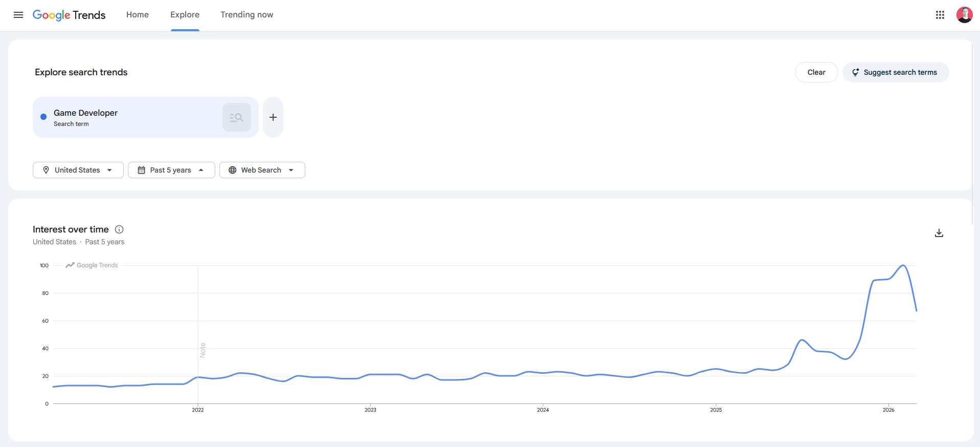Show info for Interest over time
Image resolution: width=980 pixels, height=447 pixels.
pyautogui.click(x=119, y=229)
